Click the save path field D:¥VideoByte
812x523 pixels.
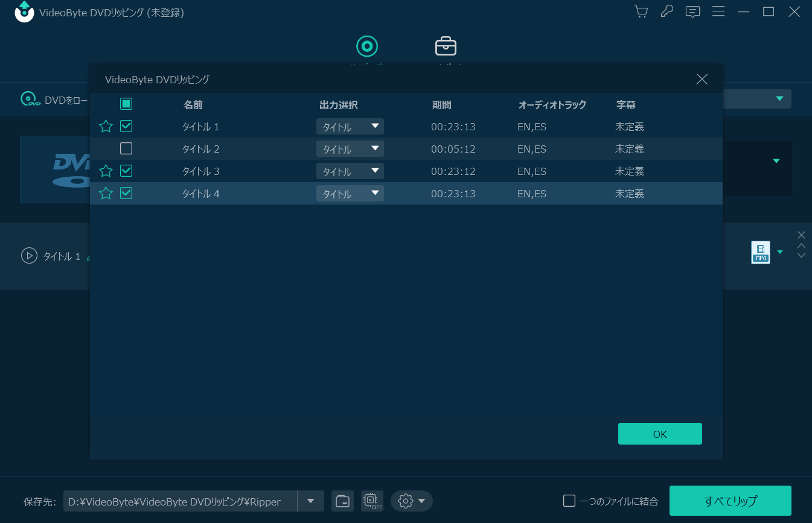(180, 501)
